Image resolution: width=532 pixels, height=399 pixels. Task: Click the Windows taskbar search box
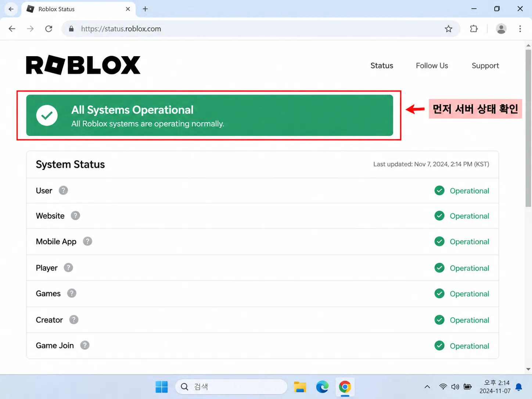(231, 387)
